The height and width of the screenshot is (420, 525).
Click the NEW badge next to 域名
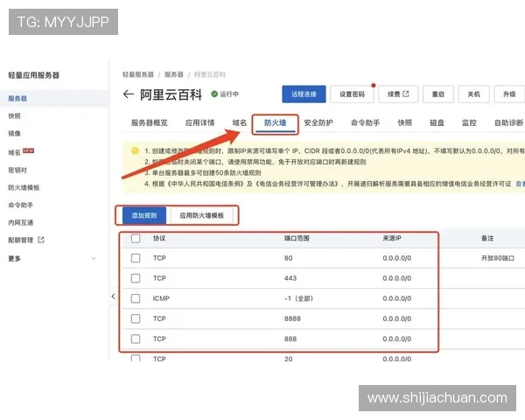tap(29, 150)
